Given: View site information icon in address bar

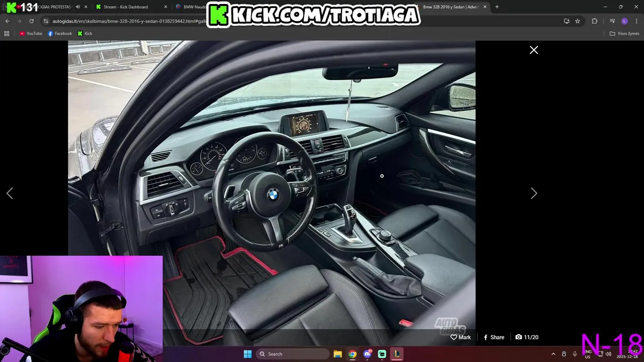Looking at the screenshot, I should pyautogui.click(x=46, y=21).
